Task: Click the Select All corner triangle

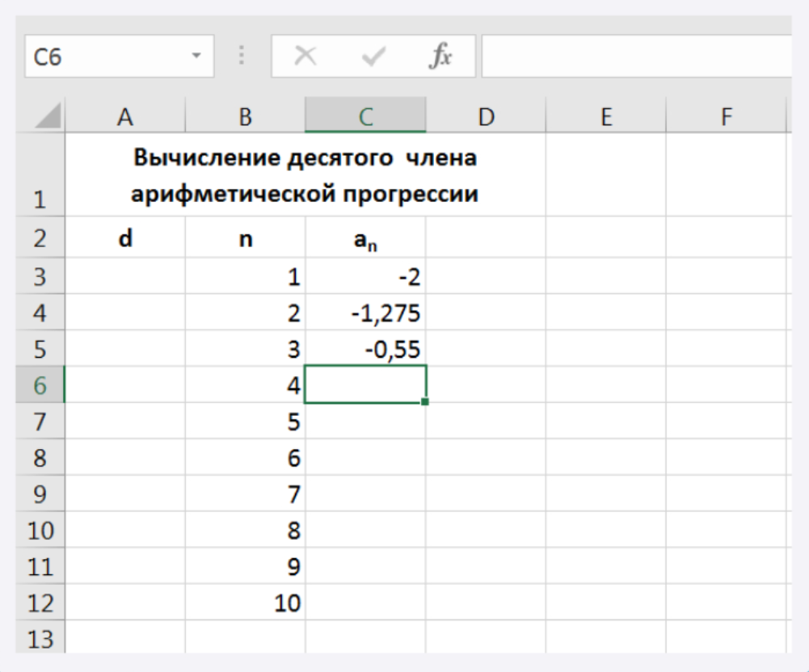Action: tap(48, 118)
